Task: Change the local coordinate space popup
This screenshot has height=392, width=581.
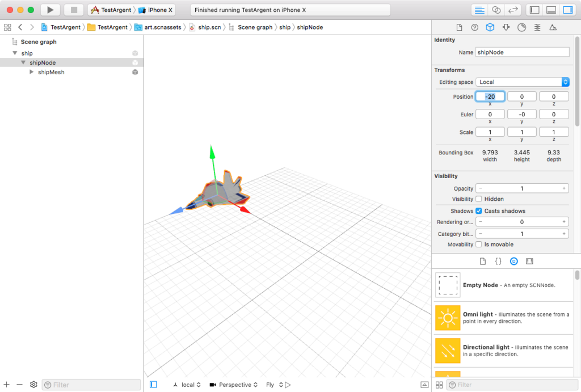Action: coord(187,385)
